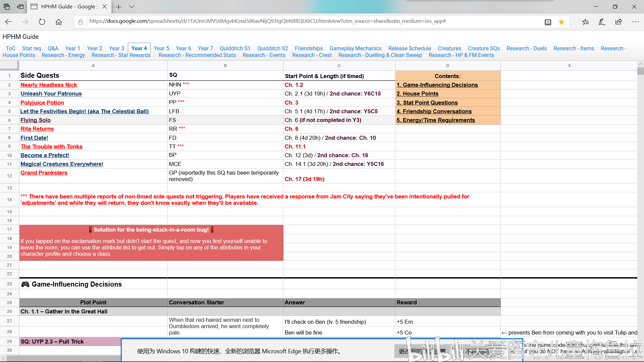Open Research - HP & FM Events sheet
Image resolution: width=644 pixels, height=362 pixels.
461,55
